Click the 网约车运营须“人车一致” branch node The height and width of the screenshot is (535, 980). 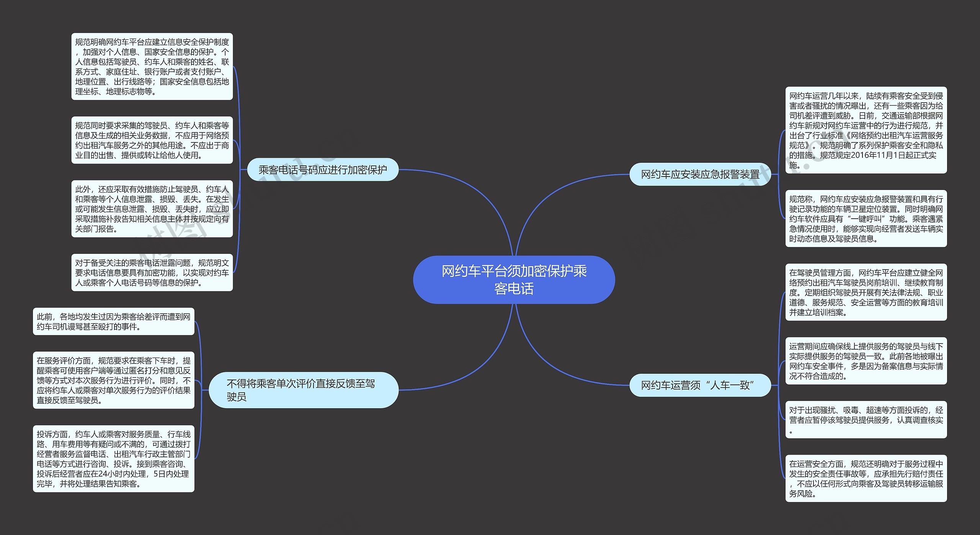coord(700,385)
